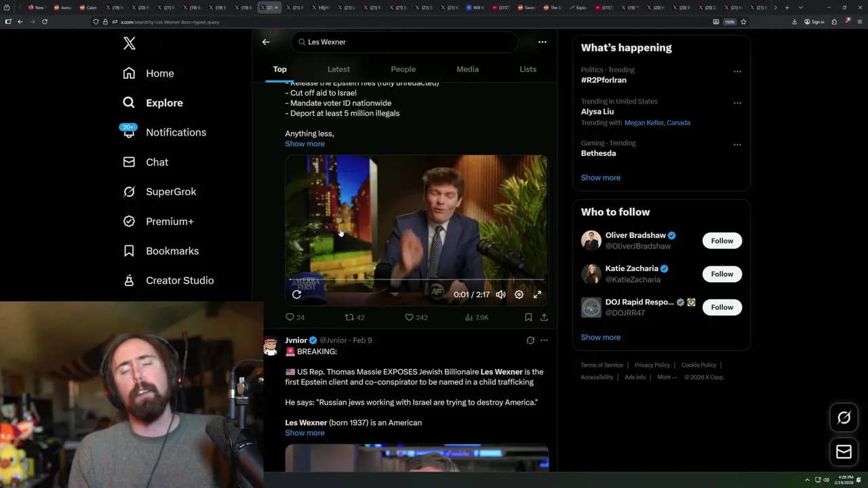This screenshot has width=868, height=488.
Task: Open more options for #R2PforIran trend
Action: [737, 71]
